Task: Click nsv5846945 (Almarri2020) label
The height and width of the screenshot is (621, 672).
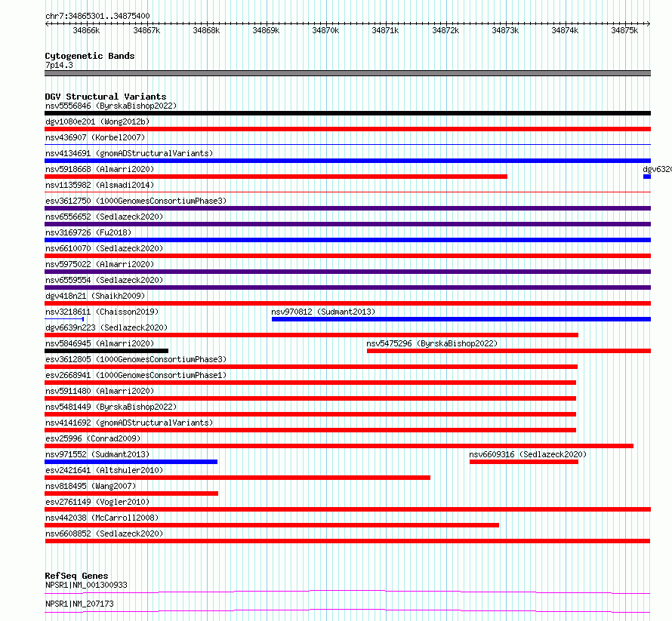Action: pos(100,343)
